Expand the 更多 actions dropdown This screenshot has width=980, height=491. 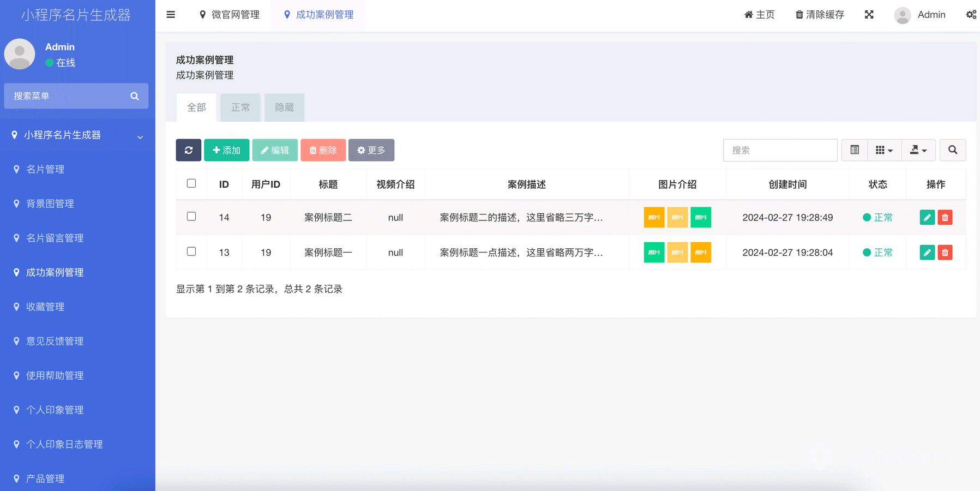371,150
